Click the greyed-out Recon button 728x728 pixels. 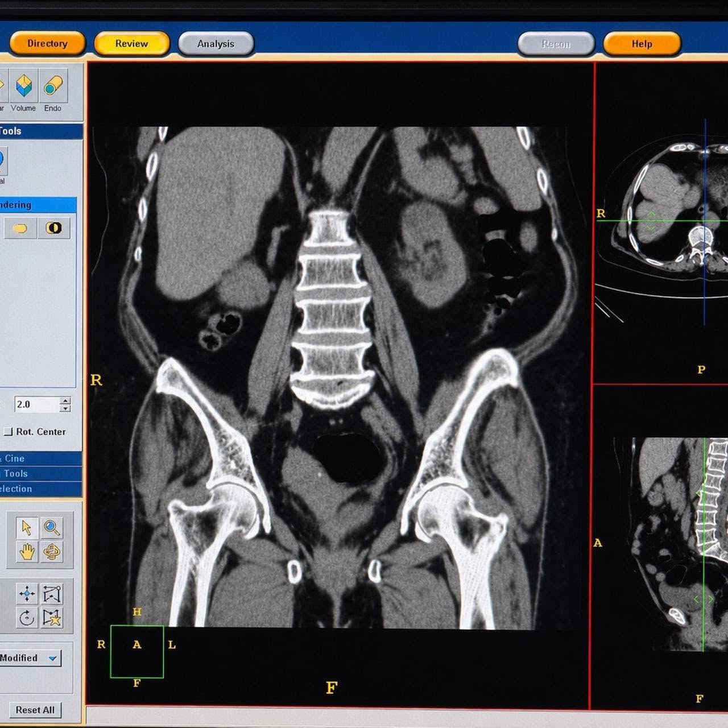556,44
